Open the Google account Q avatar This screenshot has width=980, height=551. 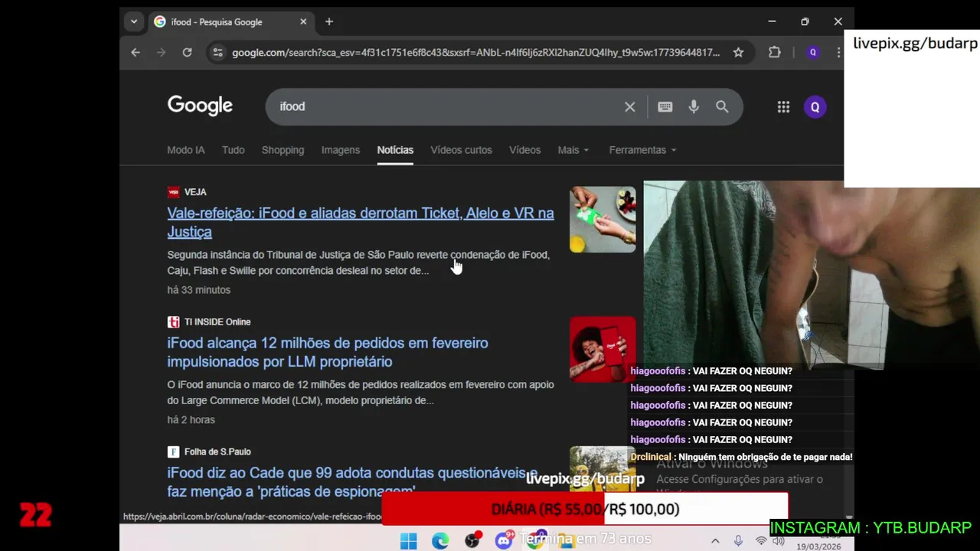(x=815, y=107)
